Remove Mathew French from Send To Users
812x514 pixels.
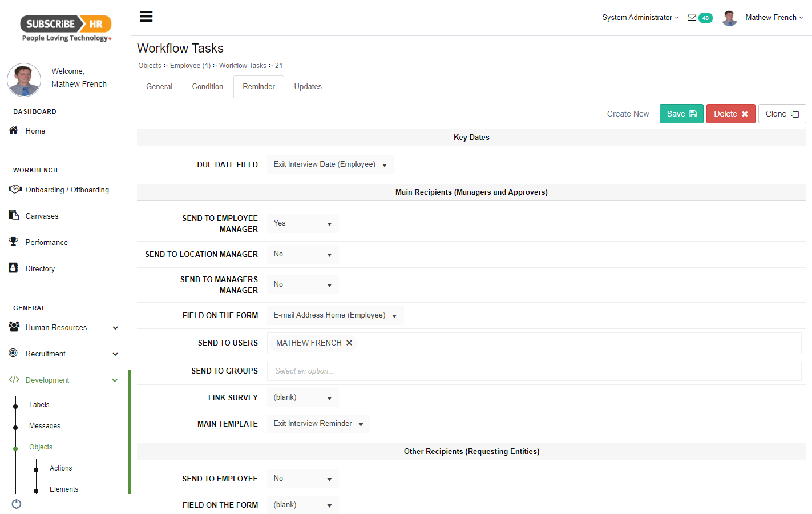[349, 343]
